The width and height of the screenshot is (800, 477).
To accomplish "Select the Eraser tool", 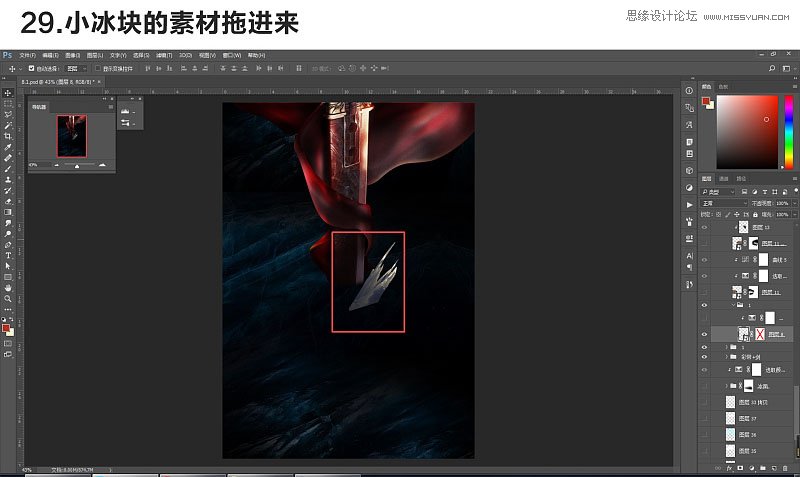I will [8, 201].
